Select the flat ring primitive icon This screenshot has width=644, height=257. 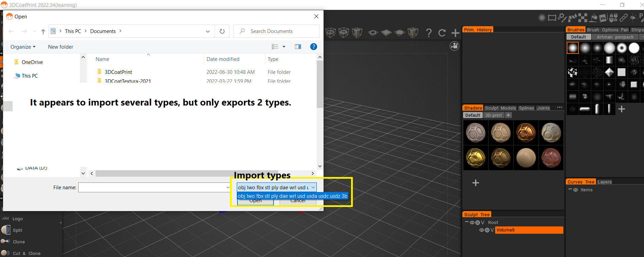[x=373, y=33]
